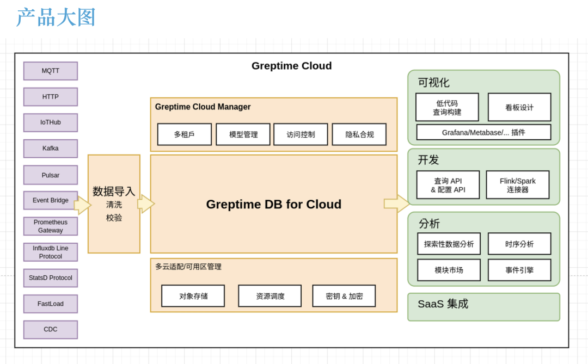Image resolution: width=588 pixels, height=364 pixels.
Task: Open the Grafana/Metabase 插件 entry
Action: point(483,132)
